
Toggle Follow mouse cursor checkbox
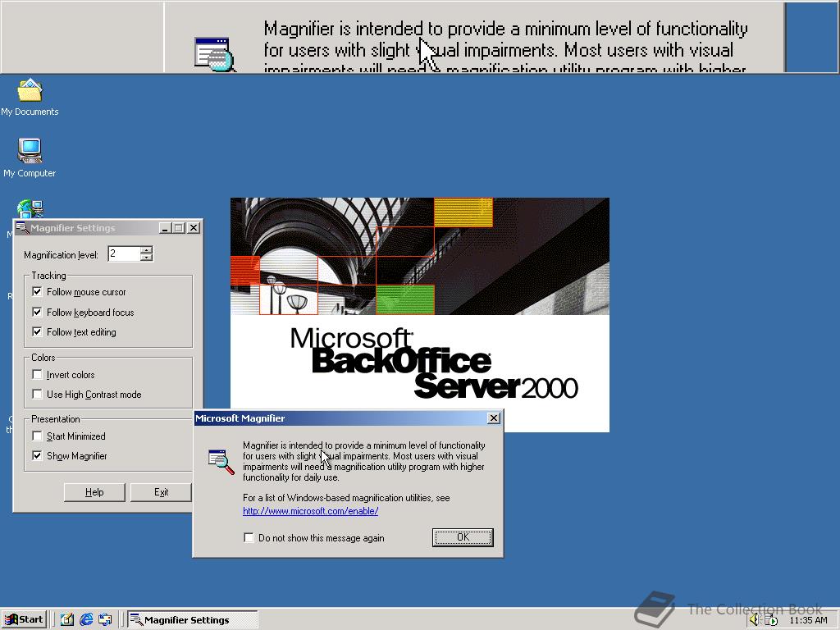point(37,292)
